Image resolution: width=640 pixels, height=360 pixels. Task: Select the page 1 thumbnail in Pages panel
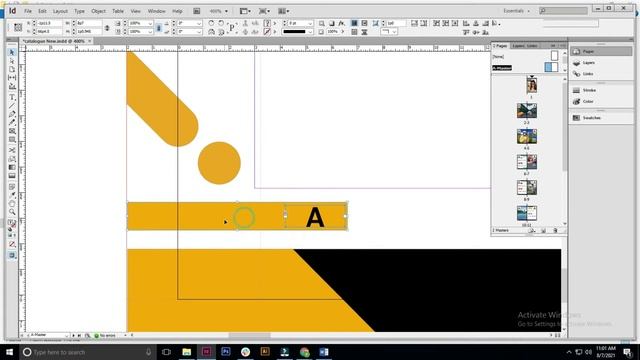pyautogui.click(x=531, y=85)
